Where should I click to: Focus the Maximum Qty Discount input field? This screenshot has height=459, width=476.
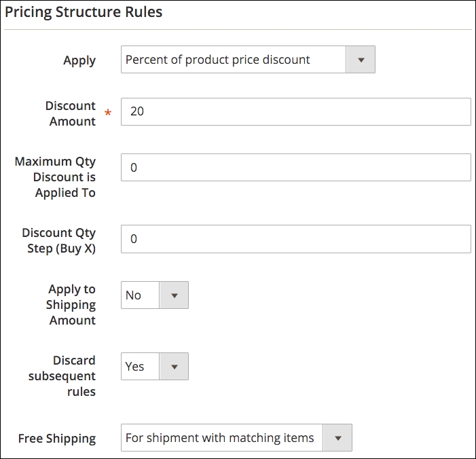295,167
